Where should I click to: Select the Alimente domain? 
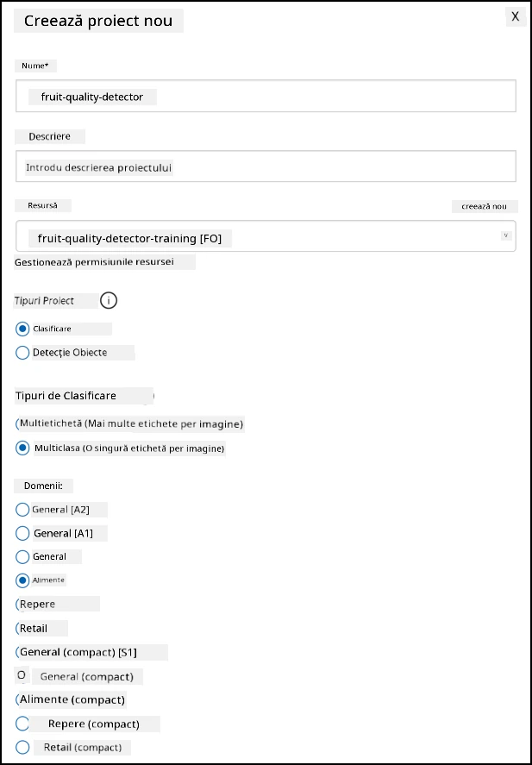(22, 580)
